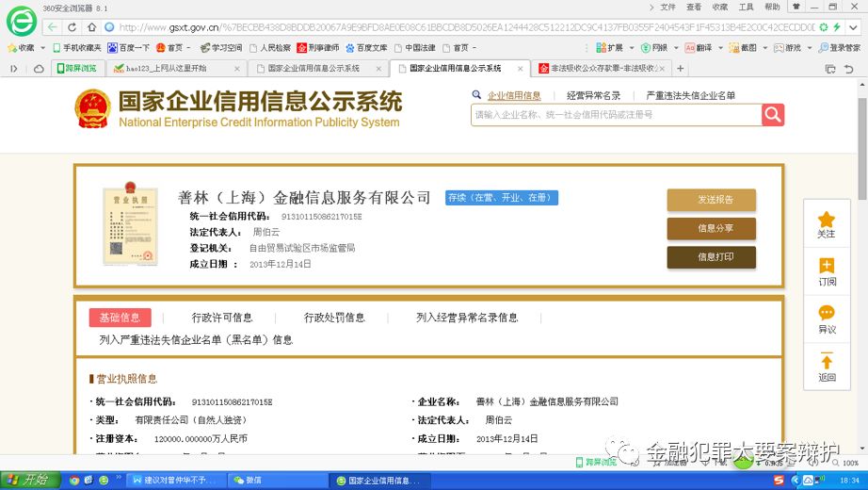868x490 pixels.
Task: Open the 收藏 favorites star in bookmarks bar
Action: (21, 48)
